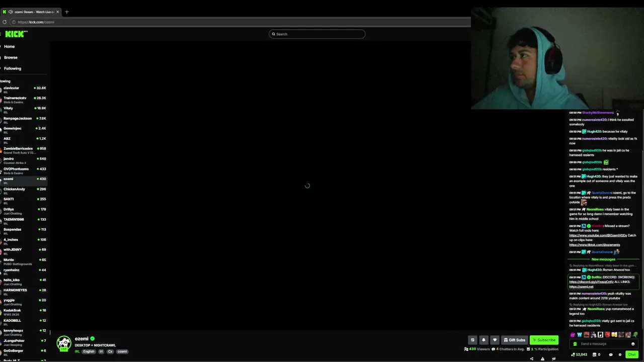Open a new browser tab

coord(66,12)
